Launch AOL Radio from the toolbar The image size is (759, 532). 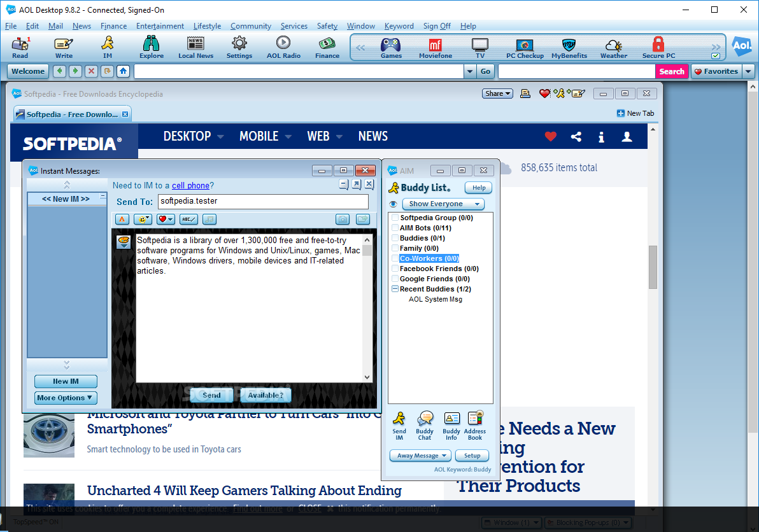coord(283,45)
